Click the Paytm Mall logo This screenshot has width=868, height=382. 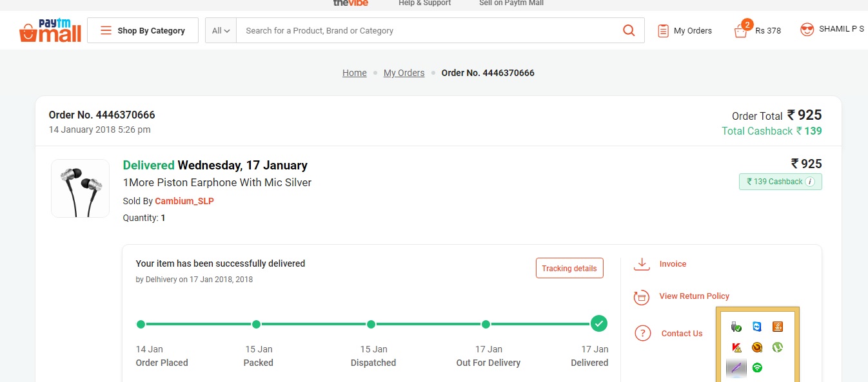click(x=50, y=30)
